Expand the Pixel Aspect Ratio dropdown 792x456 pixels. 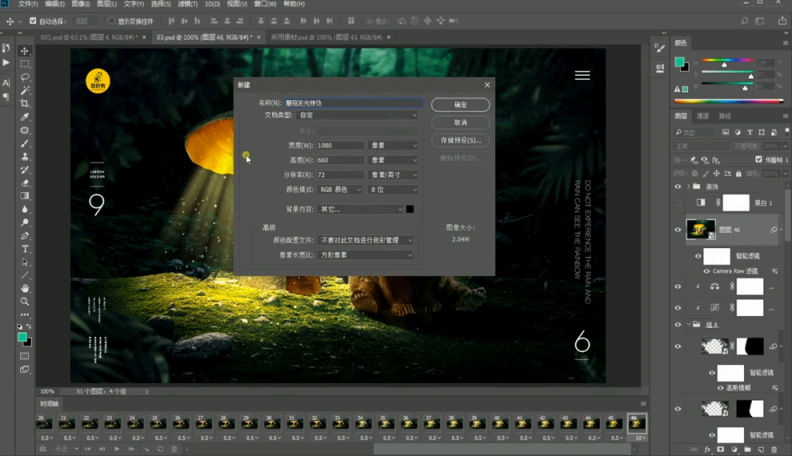pos(367,255)
